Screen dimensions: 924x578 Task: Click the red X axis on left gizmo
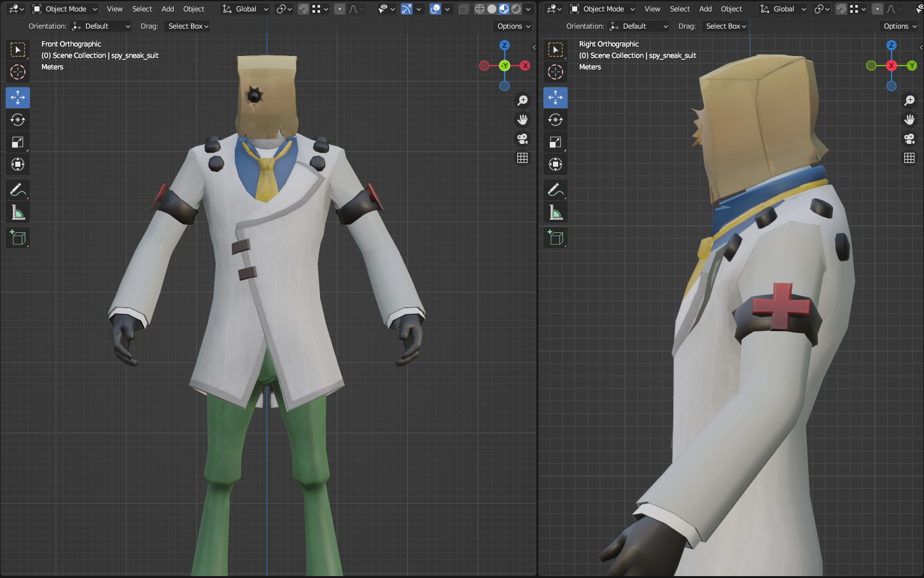pyautogui.click(x=525, y=66)
